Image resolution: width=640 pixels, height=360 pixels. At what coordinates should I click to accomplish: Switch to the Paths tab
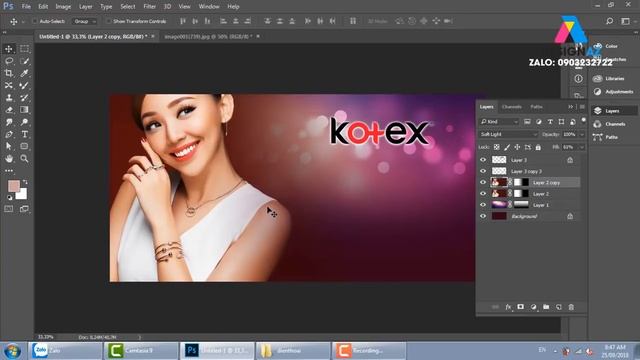click(536, 107)
